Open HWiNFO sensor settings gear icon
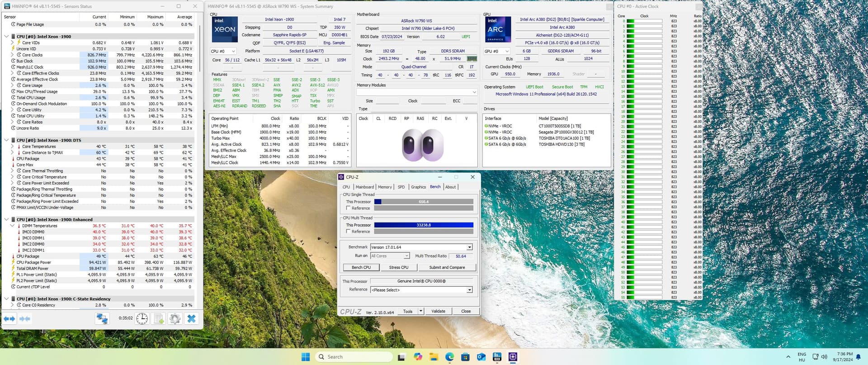The height and width of the screenshot is (365, 868). [175, 318]
